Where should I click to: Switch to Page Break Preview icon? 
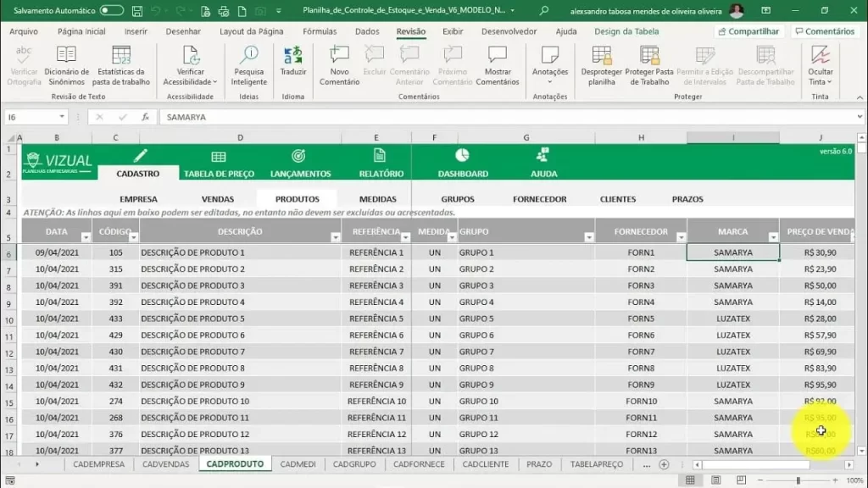741,480
